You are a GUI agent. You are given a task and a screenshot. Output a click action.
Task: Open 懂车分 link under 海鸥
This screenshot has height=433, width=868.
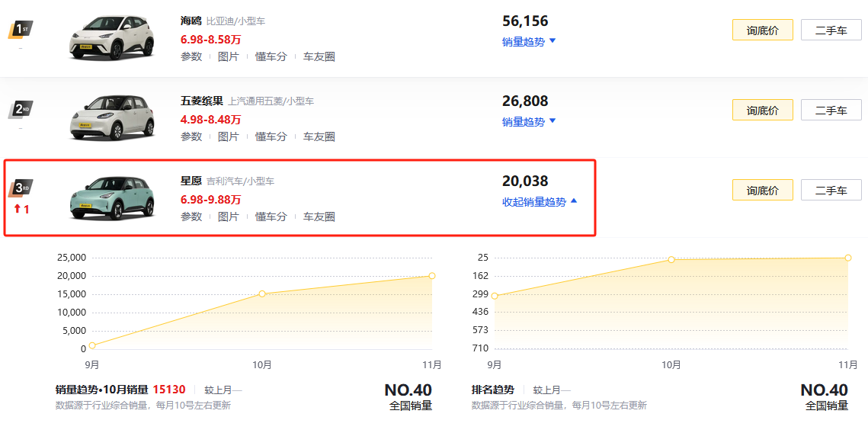click(271, 57)
